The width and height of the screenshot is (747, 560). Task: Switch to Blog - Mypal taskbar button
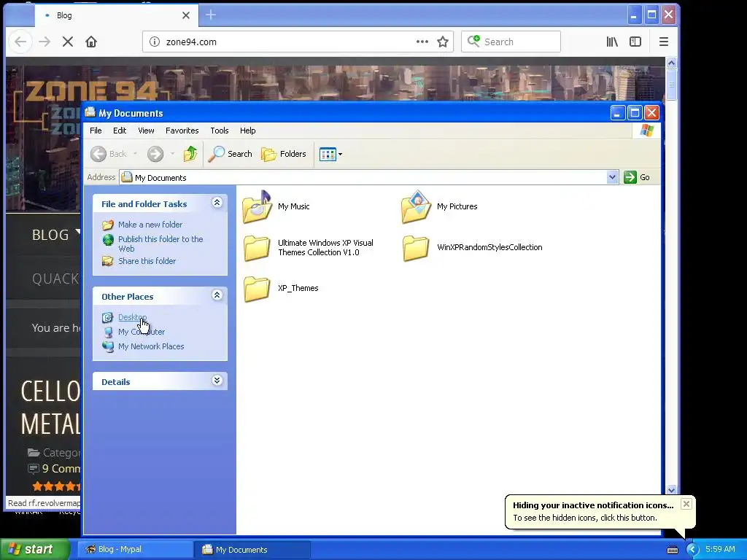tap(136, 550)
